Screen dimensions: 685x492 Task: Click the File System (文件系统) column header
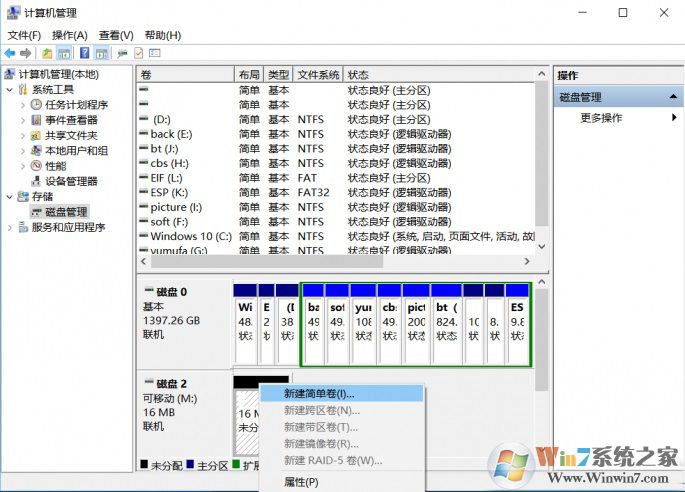318,75
